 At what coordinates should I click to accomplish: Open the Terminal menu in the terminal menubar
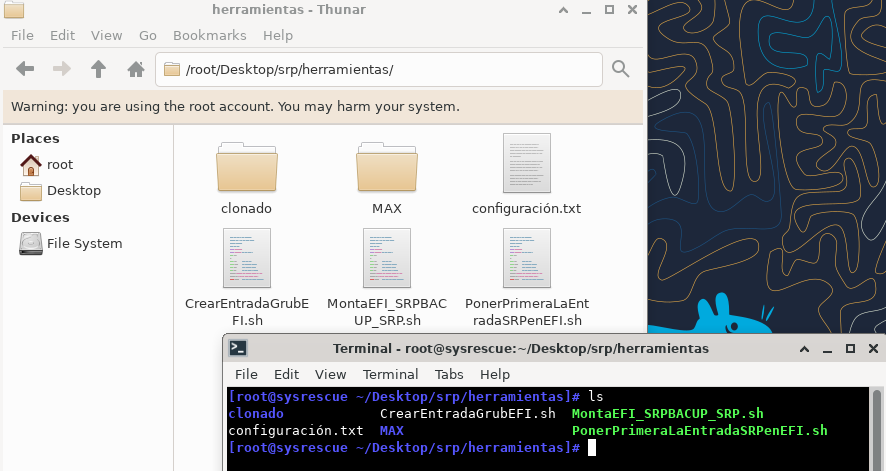pyautogui.click(x=390, y=374)
